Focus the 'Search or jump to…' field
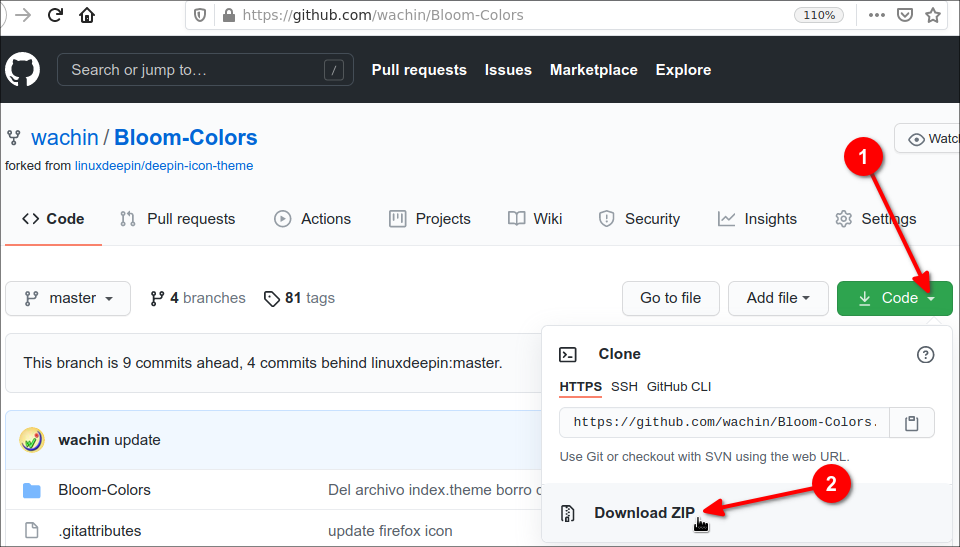The height and width of the screenshot is (547, 960). 205,70
